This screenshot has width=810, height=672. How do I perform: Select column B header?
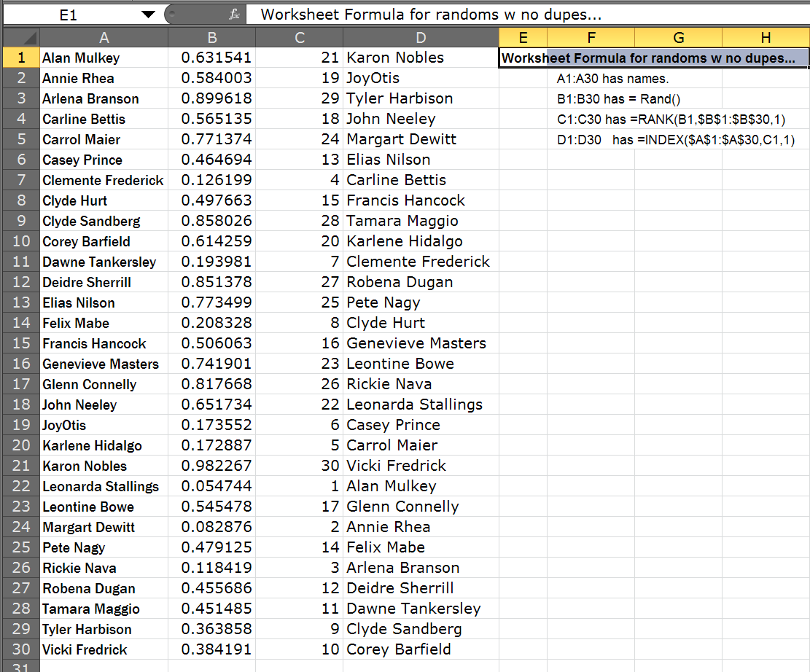coord(212,38)
